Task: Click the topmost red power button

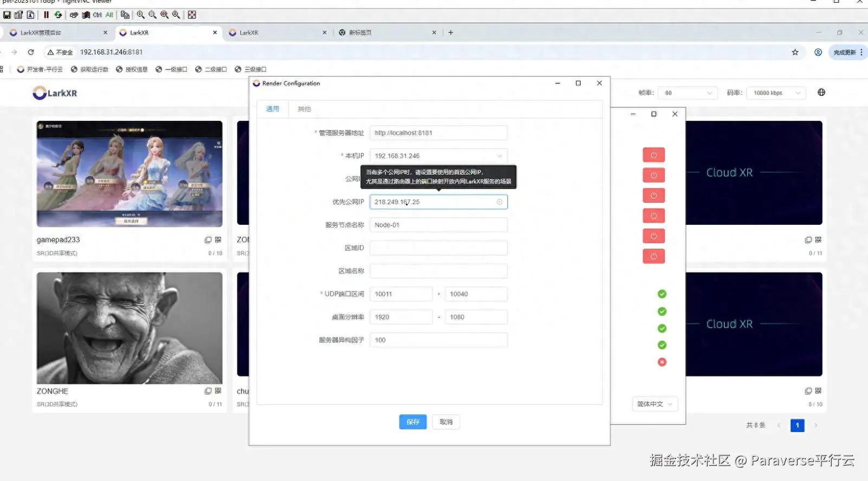Action: (x=653, y=155)
